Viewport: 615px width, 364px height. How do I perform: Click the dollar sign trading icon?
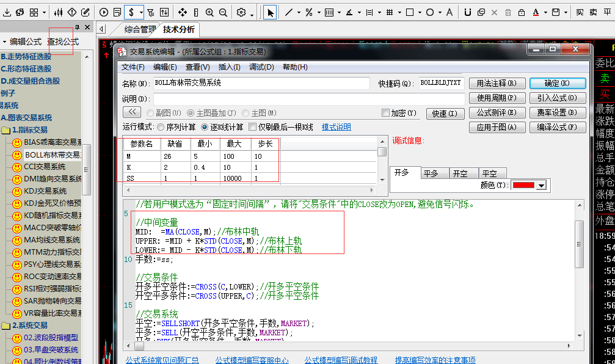click(x=131, y=13)
